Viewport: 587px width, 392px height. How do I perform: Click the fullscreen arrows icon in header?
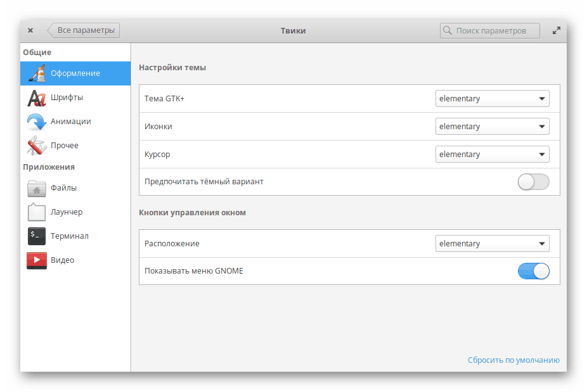pyautogui.click(x=557, y=30)
